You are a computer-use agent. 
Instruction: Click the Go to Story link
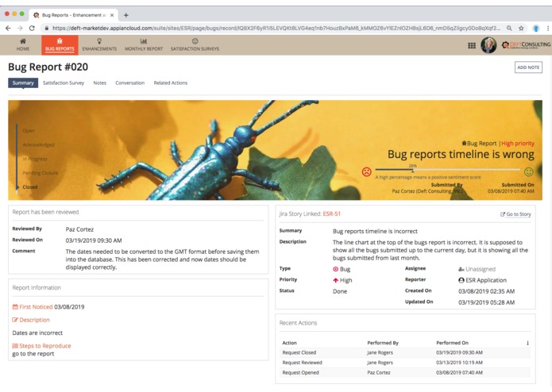pyautogui.click(x=519, y=214)
